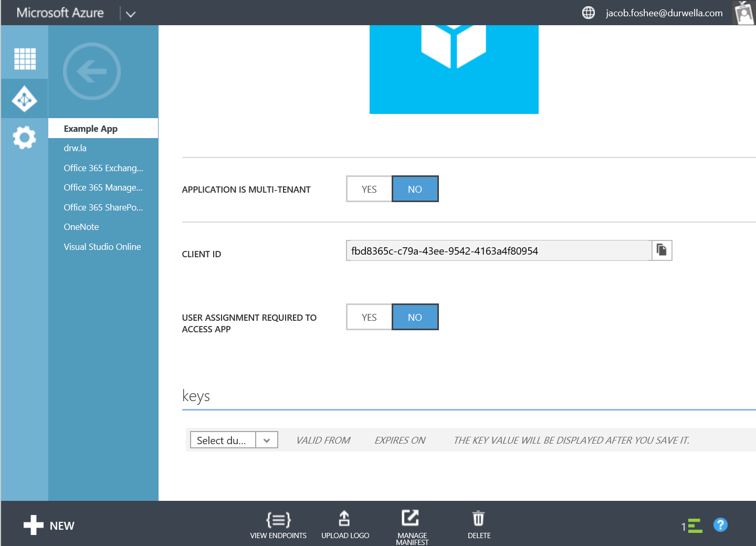Image resolution: width=756 pixels, height=546 pixels.
Task: Click the VALID FROM column label
Action: tap(323, 440)
